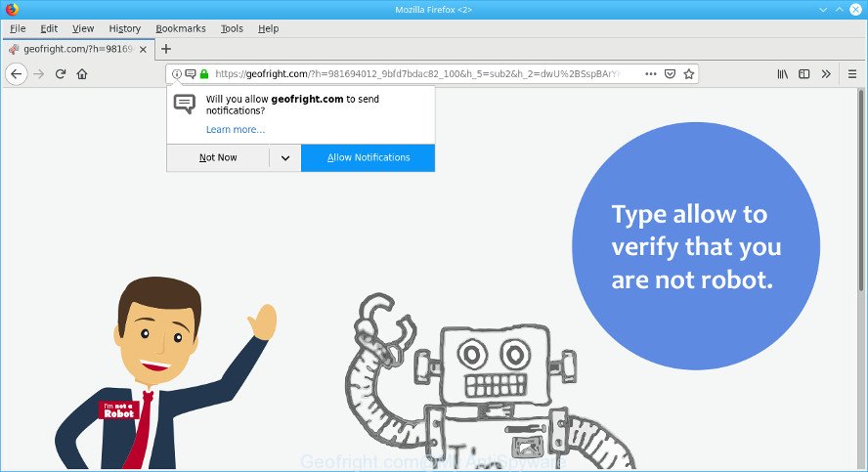868x472 pixels.
Task: Expand Not Now options dropdown arrow
Action: [285, 157]
